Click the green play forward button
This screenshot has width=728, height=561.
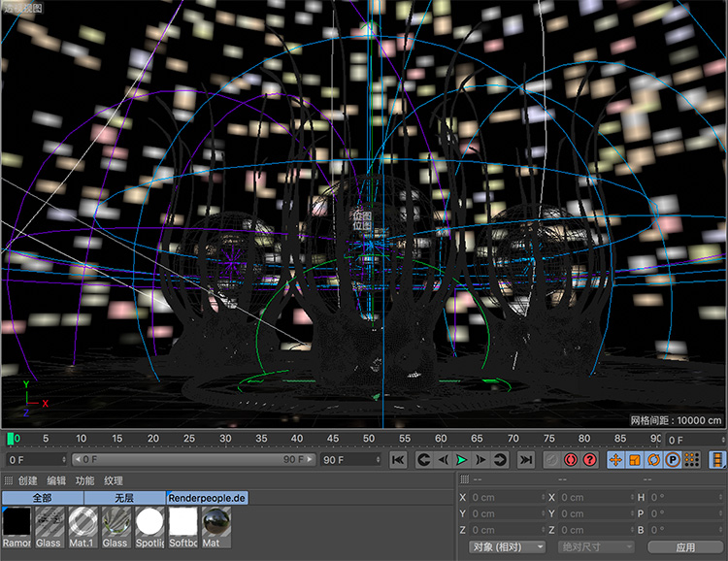[x=461, y=459]
